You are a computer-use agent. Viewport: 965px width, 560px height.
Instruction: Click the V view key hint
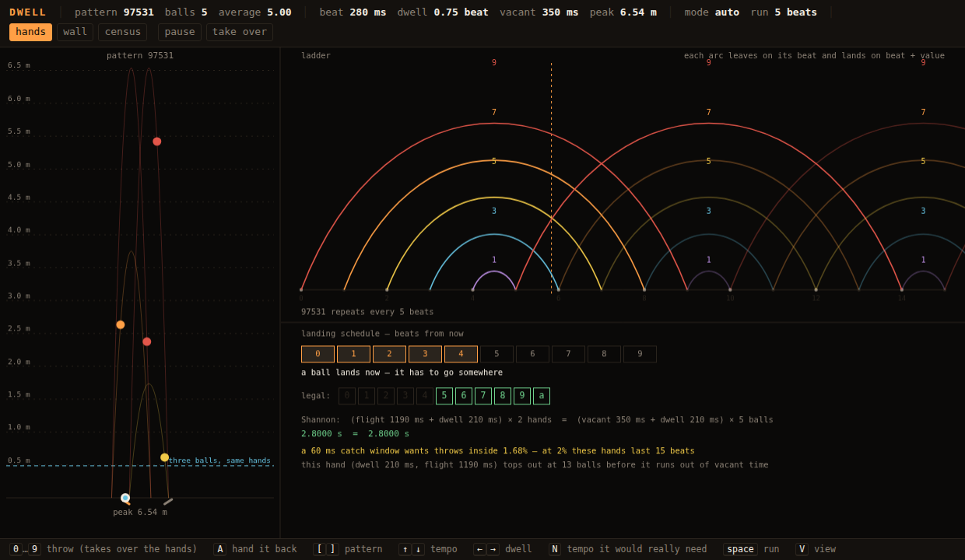(x=802, y=549)
